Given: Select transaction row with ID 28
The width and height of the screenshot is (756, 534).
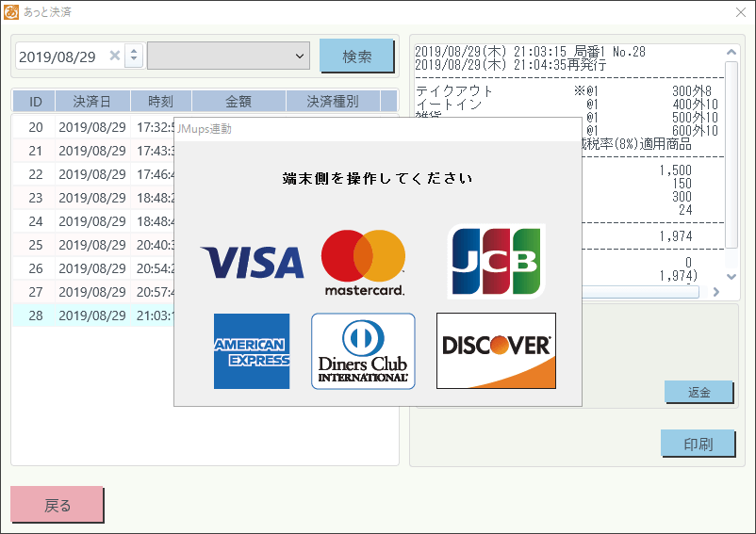Looking at the screenshot, I should coord(92,316).
